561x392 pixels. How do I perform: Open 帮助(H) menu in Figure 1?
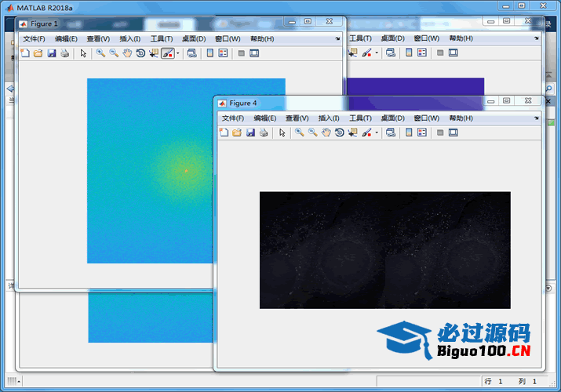tap(262, 39)
